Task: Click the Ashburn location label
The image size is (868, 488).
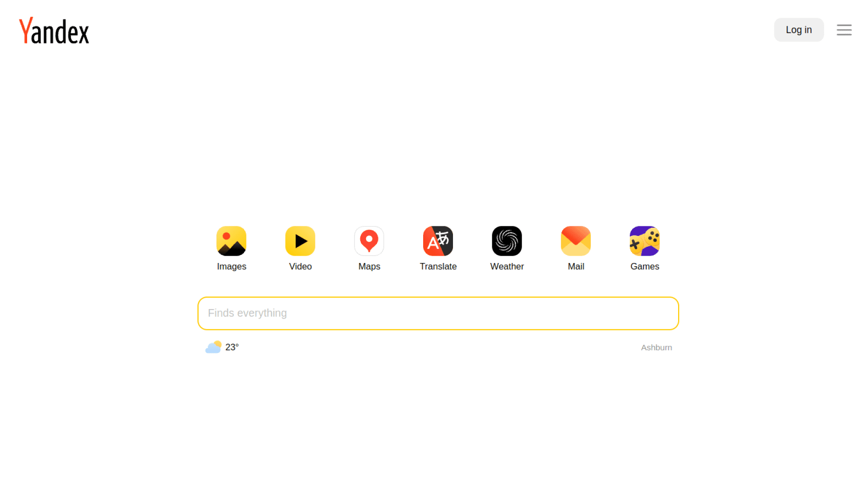Action: point(656,347)
